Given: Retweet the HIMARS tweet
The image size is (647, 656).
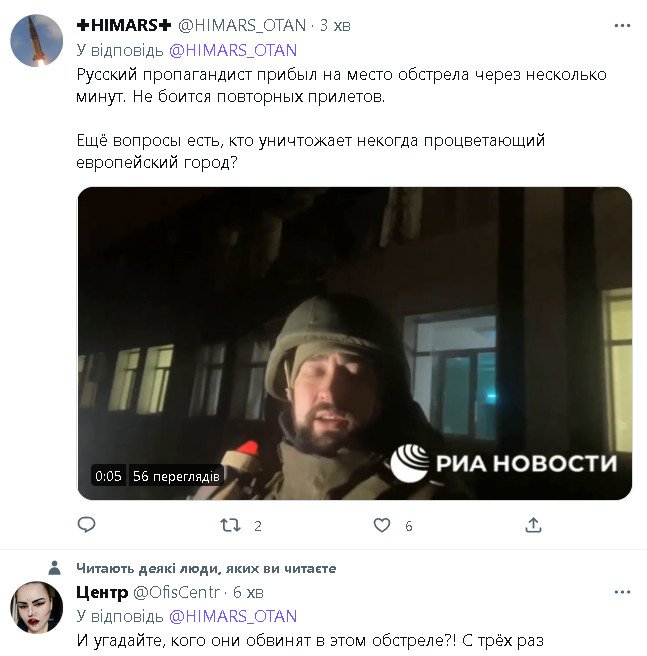Looking at the screenshot, I should [230, 525].
